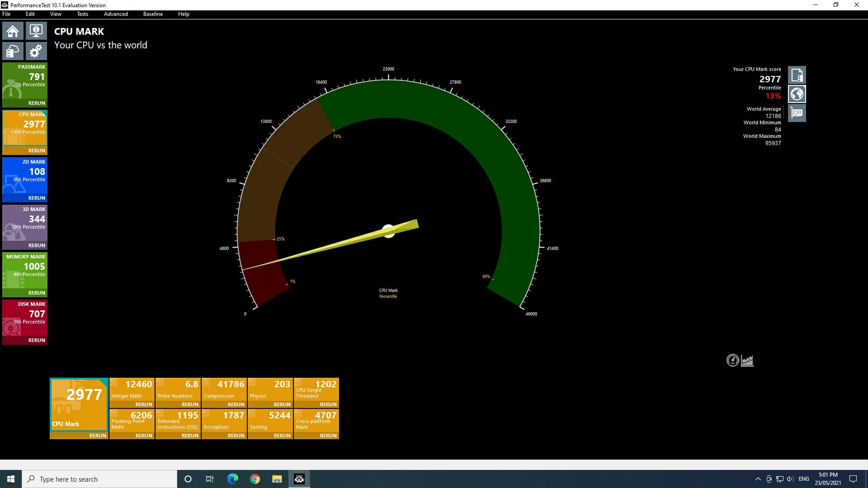Open Task View on taskbar

point(210,479)
